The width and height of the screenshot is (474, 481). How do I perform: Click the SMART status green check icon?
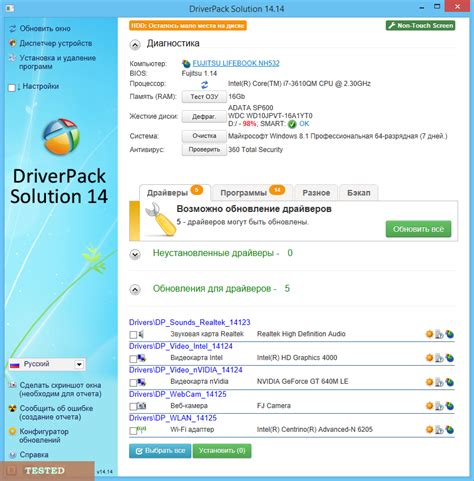[x=292, y=124]
